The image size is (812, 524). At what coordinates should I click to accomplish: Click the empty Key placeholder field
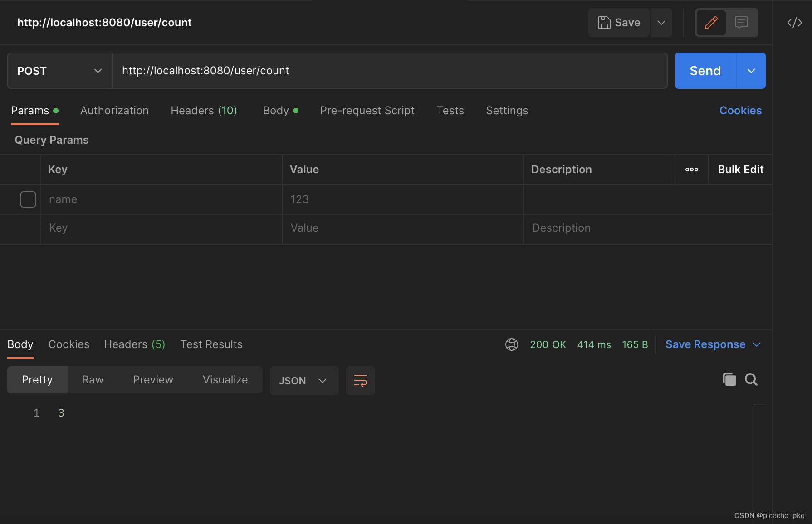point(161,228)
